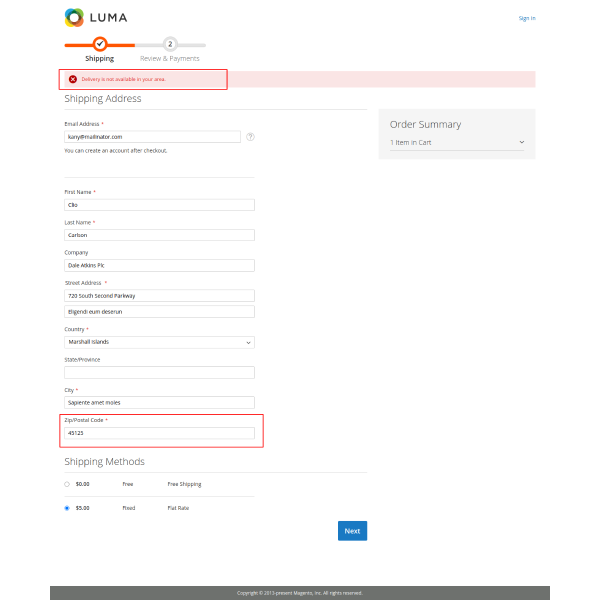The image size is (600, 600).
Task: Click into the Email Address field
Action: [152, 137]
